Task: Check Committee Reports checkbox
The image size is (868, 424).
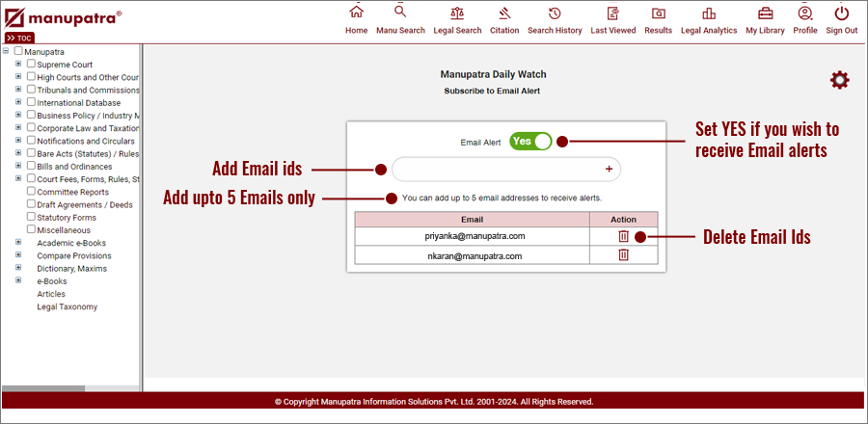Action: 31,191
